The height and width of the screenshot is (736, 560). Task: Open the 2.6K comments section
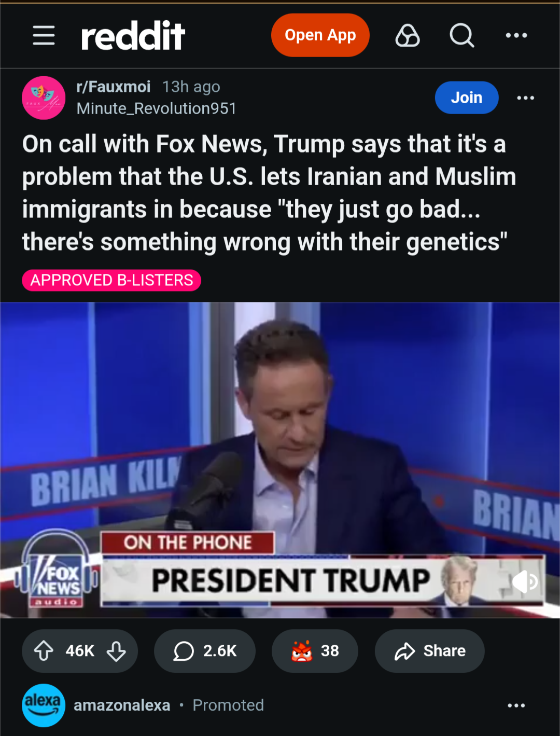point(205,651)
